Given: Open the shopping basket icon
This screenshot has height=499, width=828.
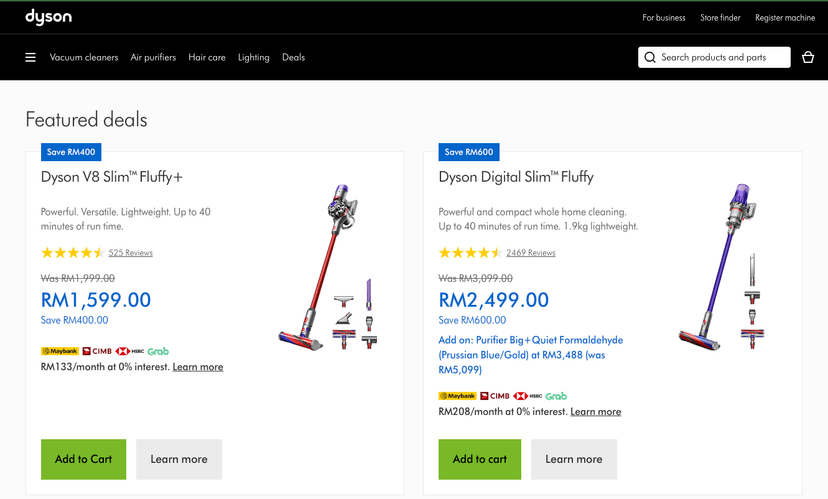Looking at the screenshot, I should tap(808, 57).
